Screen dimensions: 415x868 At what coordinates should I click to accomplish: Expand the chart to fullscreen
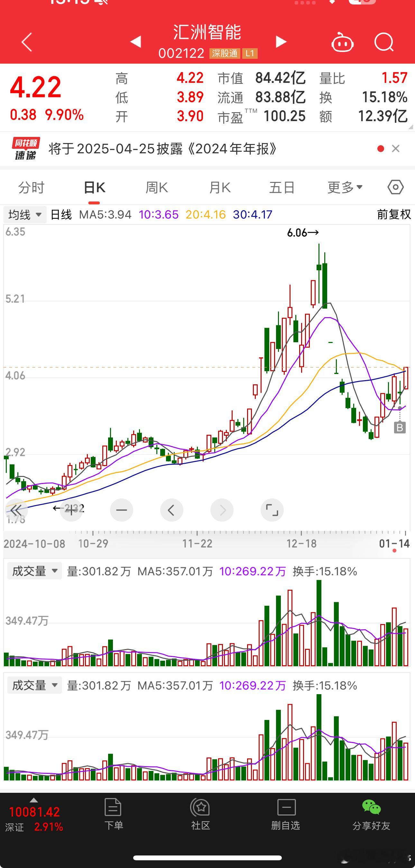(x=272, y=510)
